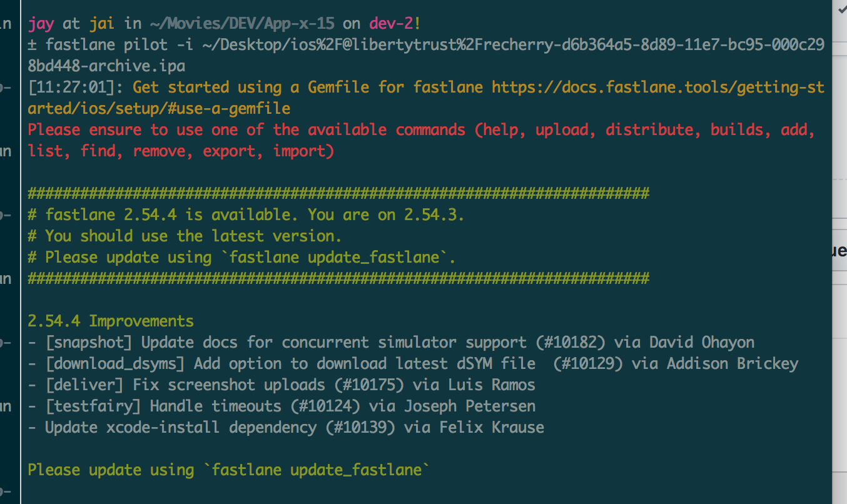Click the username 'jay' in the prompt

(41, 24)
